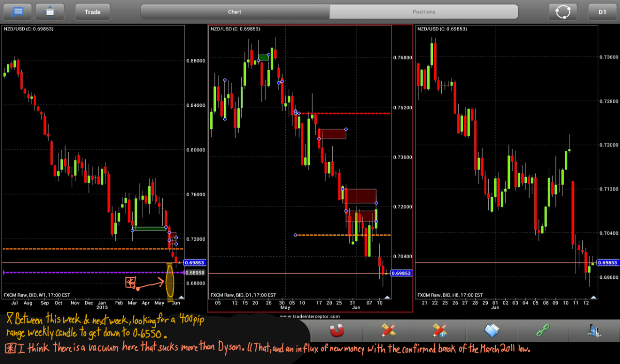Screen dimensions: 620x364
Task: Open the www.tradeinterceptor.com link
Action: click(310, 316)
